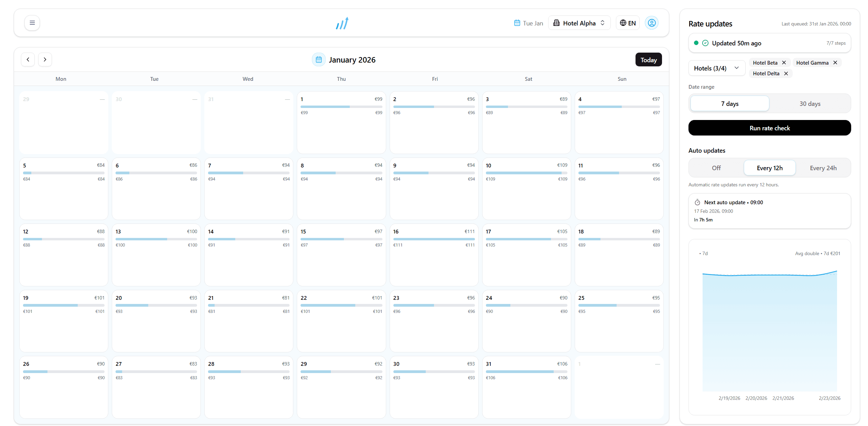Viewport: 868px width, 426px height.
Task: Remove the Hotel Gamma filter chip
Action: (836, 63)
